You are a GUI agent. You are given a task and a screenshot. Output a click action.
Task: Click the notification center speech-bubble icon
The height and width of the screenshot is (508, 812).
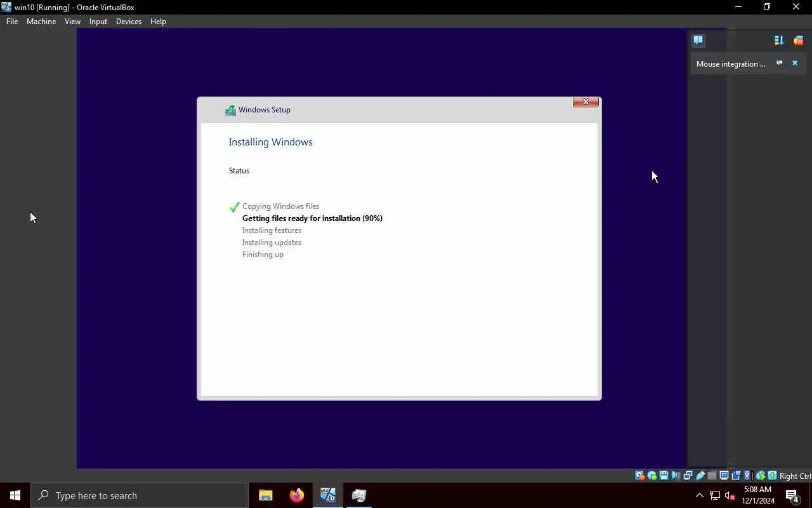click(698, 41)
